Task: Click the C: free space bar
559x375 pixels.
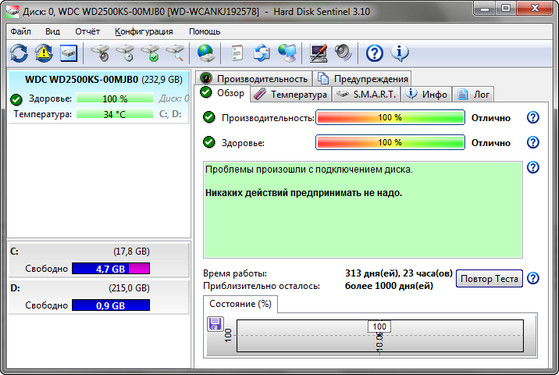Action: tap(111, 268)
